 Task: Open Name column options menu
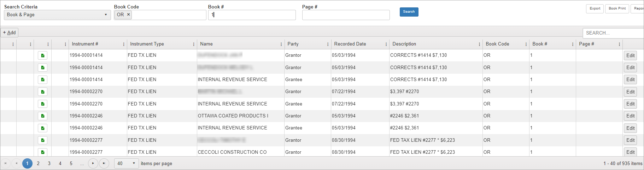(x=281, y=44)
